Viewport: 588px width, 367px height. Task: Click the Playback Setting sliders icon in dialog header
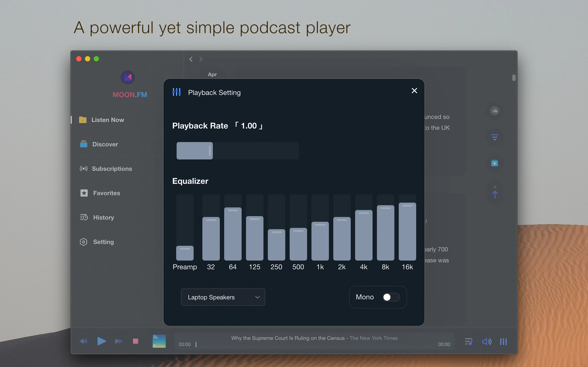(x=177, y=92)
